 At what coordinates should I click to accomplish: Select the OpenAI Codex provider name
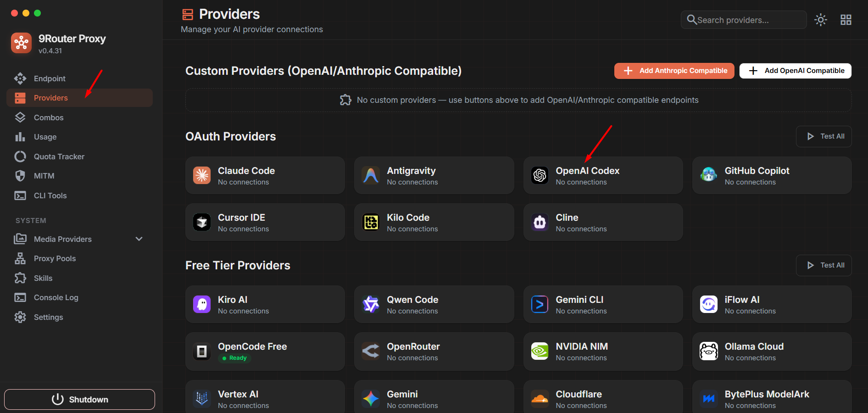587,171
